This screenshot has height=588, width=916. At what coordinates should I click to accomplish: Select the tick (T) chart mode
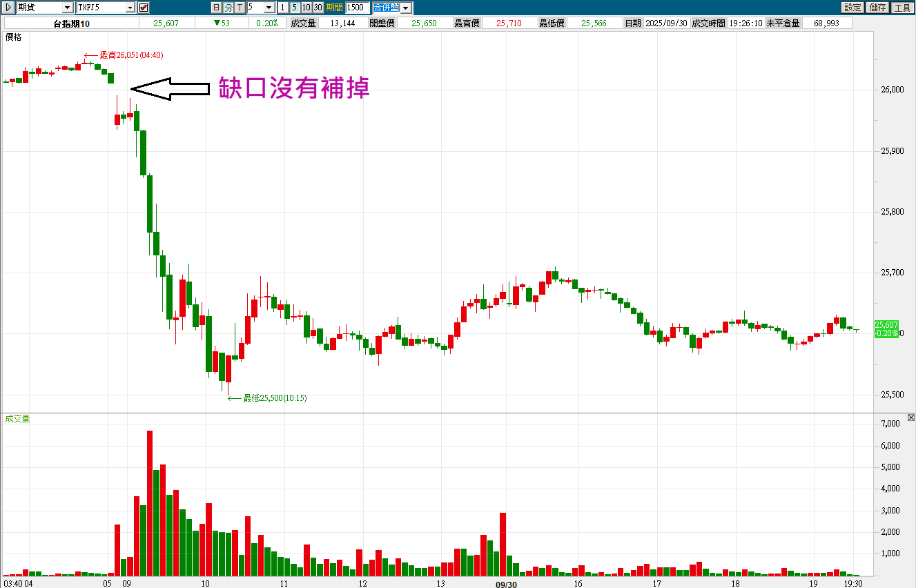pos(240,8)
